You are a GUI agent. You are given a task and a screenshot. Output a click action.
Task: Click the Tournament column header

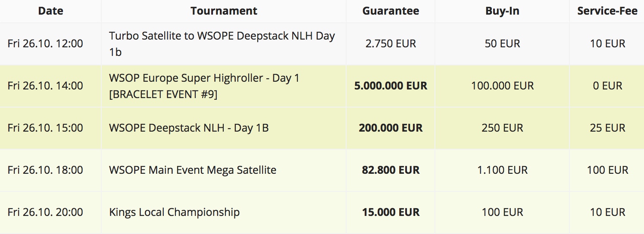[224, 11]
